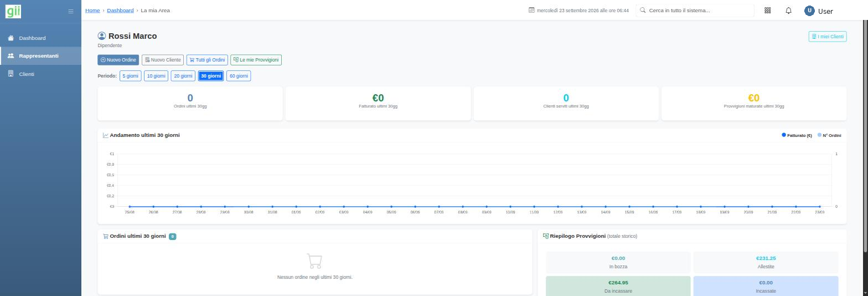The height and width of the screenshot is (296, 868).
Task: Click Clienti serviti ultimi 30gg card
Action: coord(566,103)
